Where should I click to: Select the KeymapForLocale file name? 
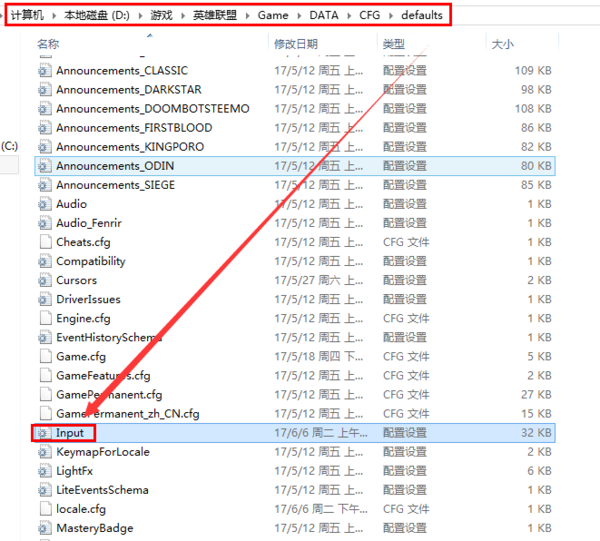[103, 452]
